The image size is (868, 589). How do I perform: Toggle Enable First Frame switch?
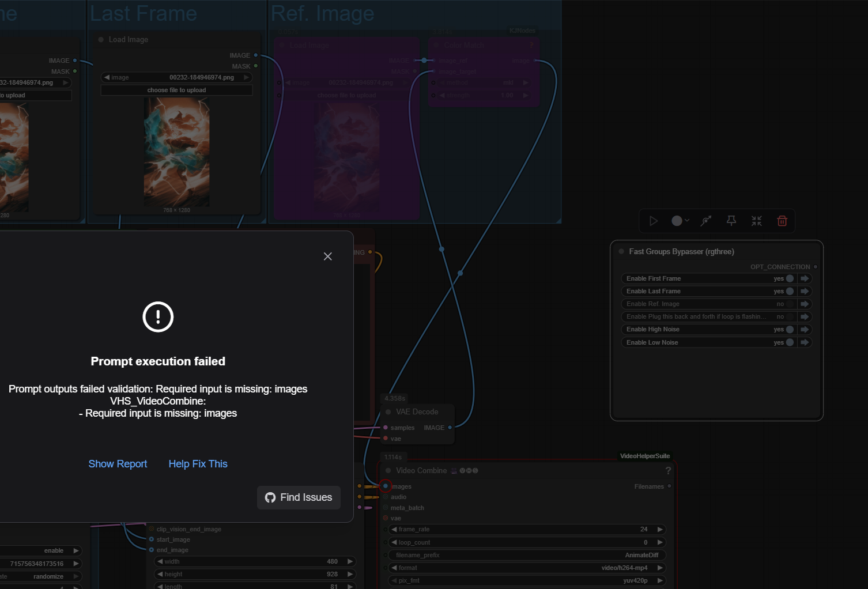[x=790, y=278]
